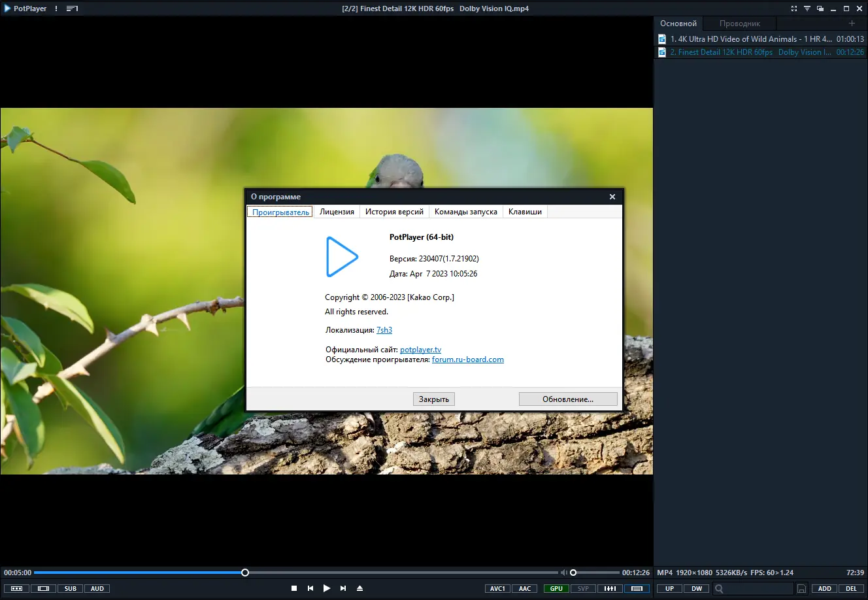Toggle the playlist panel icon
The height and width of the screenshot is (600, 868).
[x=637, y=589]
